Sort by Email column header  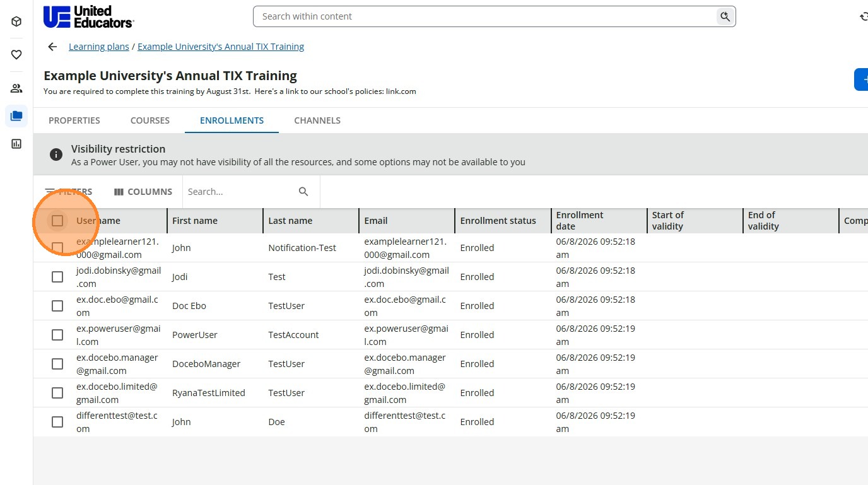tap(376, 221)
